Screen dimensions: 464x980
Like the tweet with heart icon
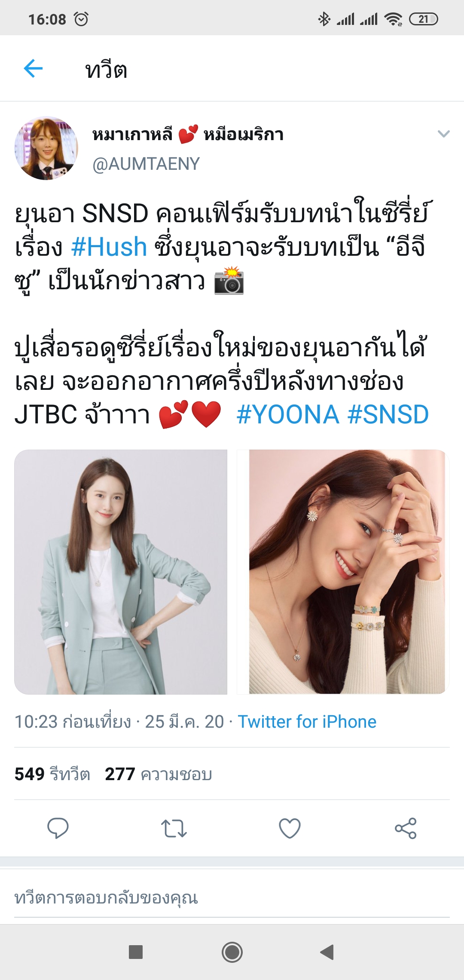click(290, 828)
